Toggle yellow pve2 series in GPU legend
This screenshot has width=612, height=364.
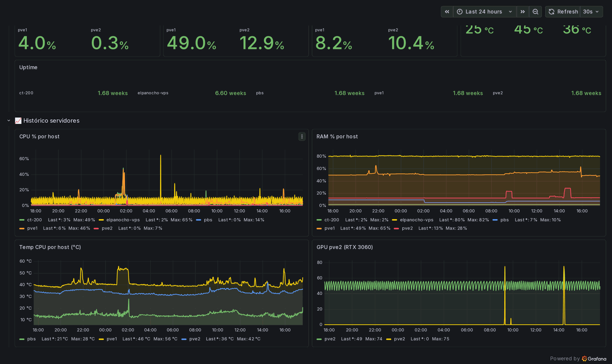tap(399, 339)
